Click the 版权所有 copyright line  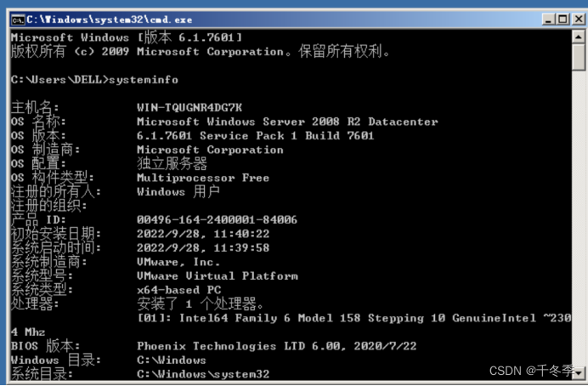tap(201, 51)
